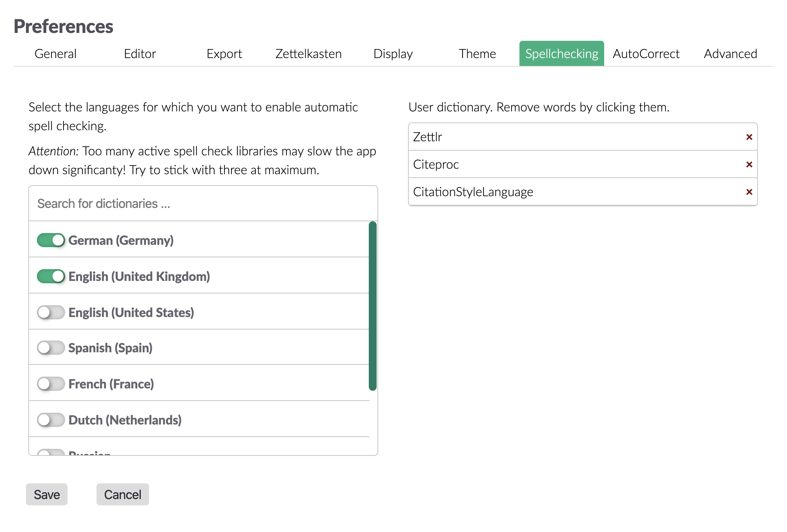Switch to the AutoCorrect tab
787x532 pixels.
coord(646,54)
